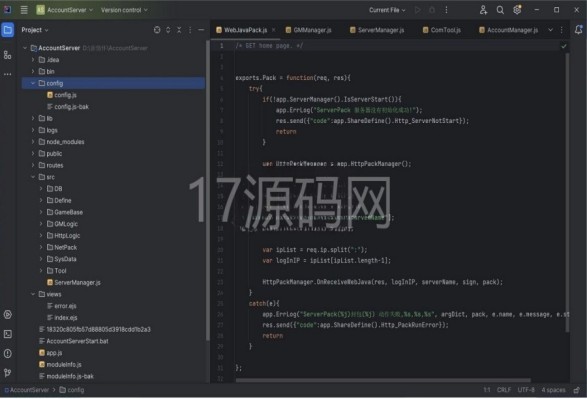Switch to the WebJavaPack.js tab
587x399 pixels.
tap(245, 30)
